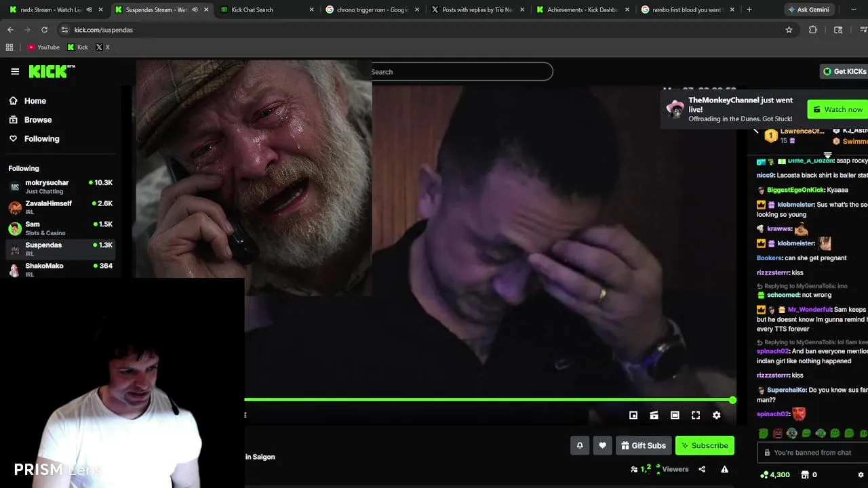Viewport: 868px width, 488px height.
Task: Click the 4,300 channel points balance
Action: (x=774, y=475)
